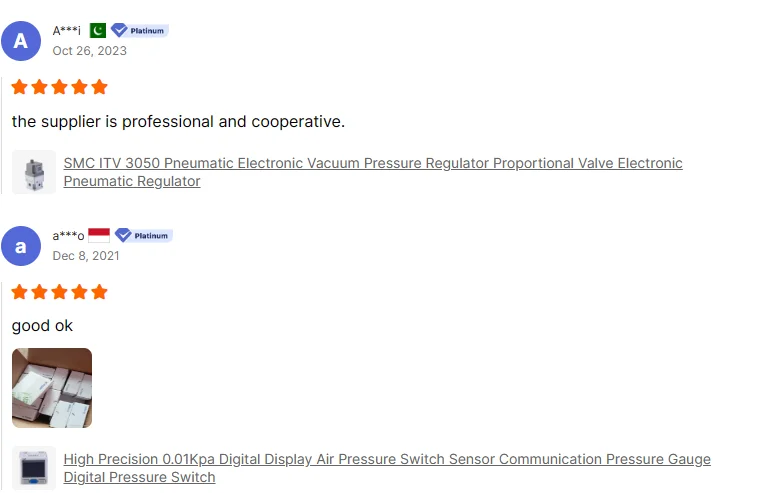Click the lowercase 'a' avatar of reviewer a***o
This screenshot has height=493, width=769.
pyautogui.click(x=21, y=246)
